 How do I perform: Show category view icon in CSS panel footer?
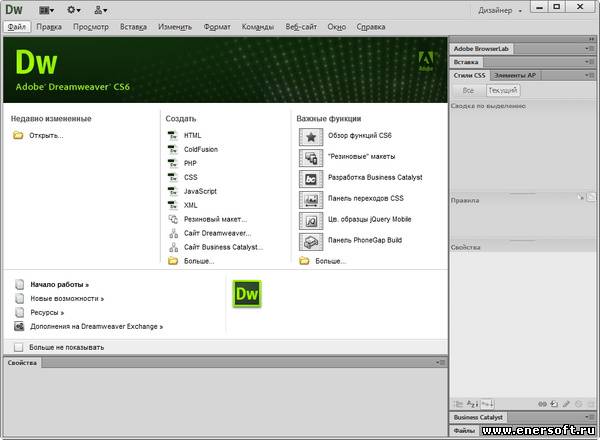coord(458,404)
